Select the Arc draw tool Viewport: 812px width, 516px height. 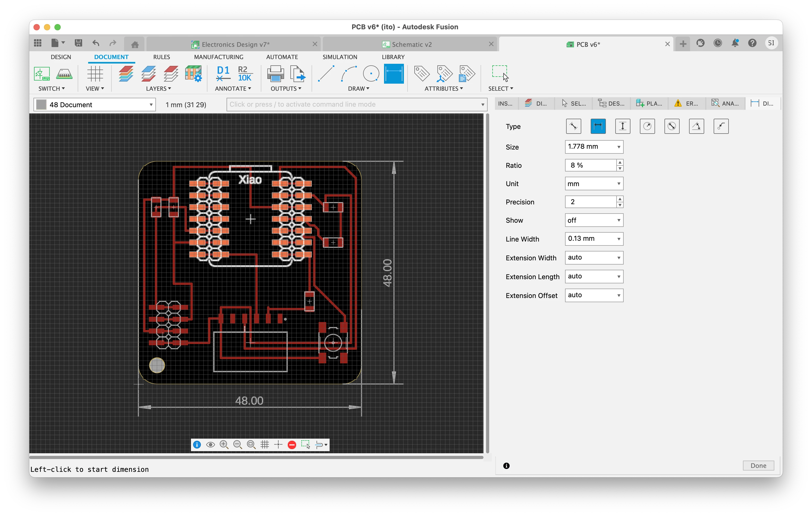[349, 74]
